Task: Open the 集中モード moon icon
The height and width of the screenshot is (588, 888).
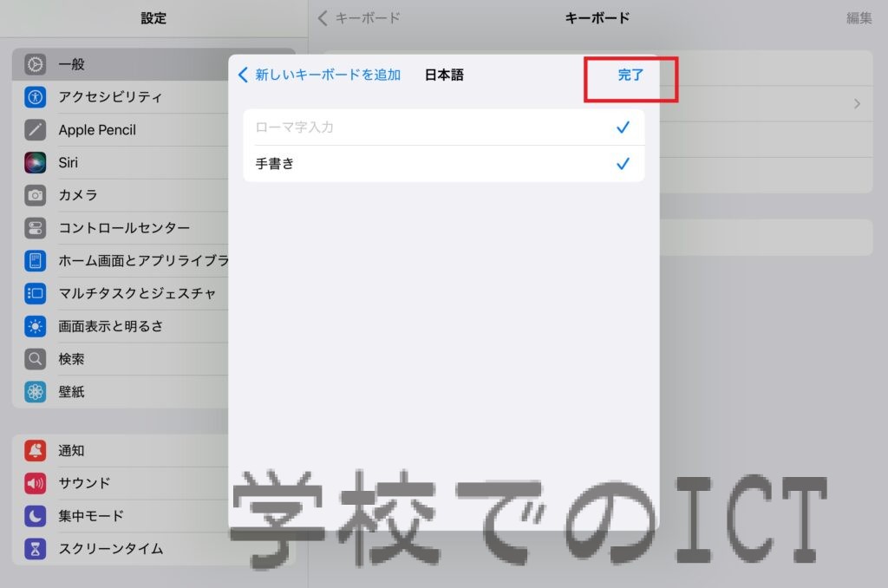Action: click(x=35, y=516)
